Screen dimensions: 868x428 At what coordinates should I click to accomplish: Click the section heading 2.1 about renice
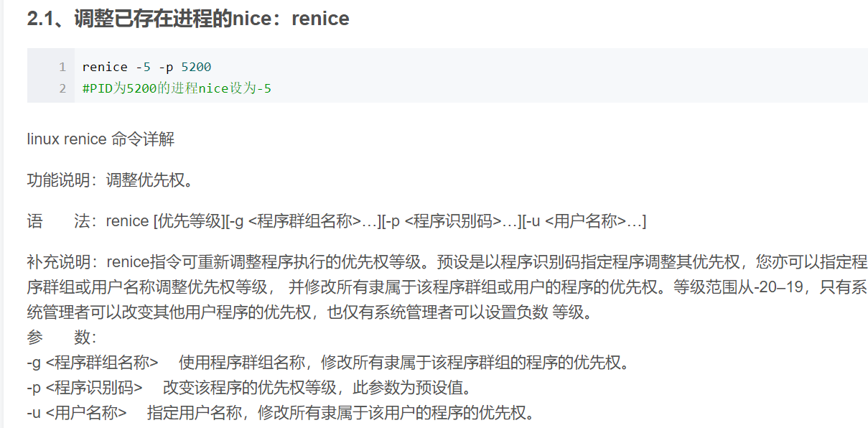[188, 18]
